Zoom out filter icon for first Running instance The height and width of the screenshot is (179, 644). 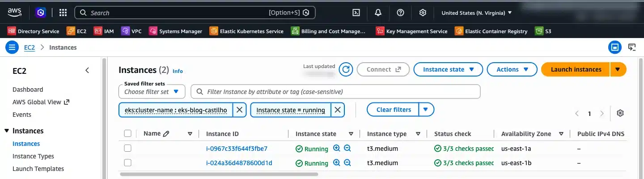click(347, 149)
